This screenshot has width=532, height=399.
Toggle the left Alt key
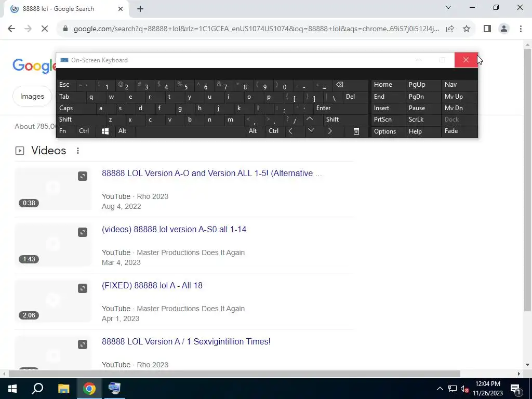[125, 131]
